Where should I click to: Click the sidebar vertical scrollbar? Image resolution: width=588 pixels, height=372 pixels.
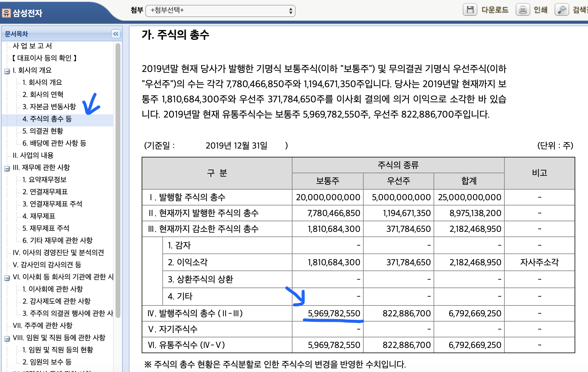click(x=118, y=180)
